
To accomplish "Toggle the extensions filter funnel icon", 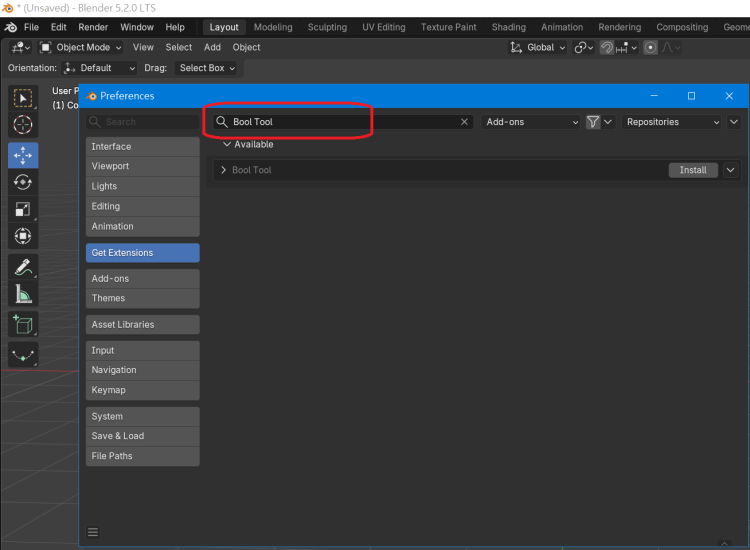I will tap(593, 122).
